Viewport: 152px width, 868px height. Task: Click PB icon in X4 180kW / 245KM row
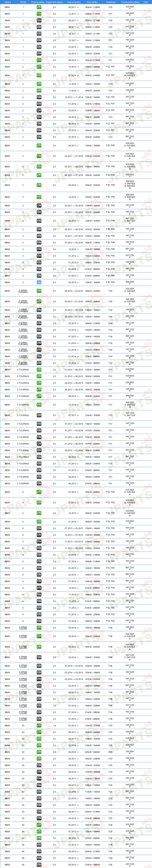pyautogui.click(x=39, y=825)
